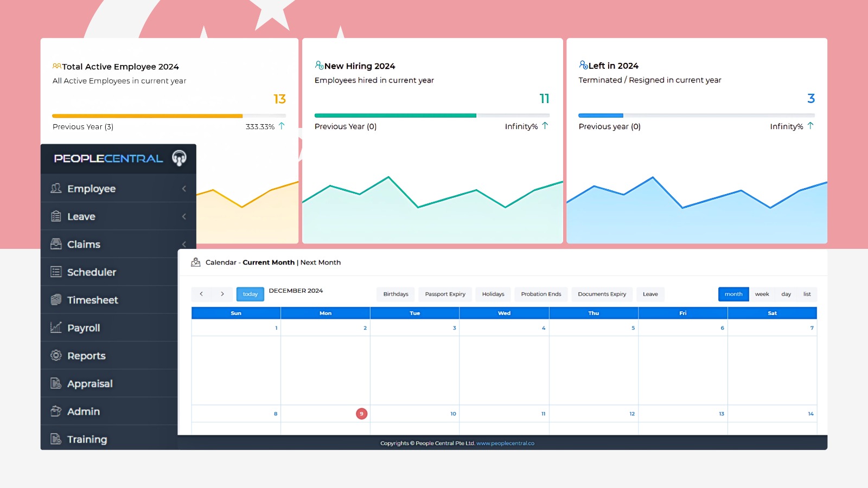Click the count 13 on active employees
The image size is (868, 488).
pyautogui.click(x=279, y=99)
